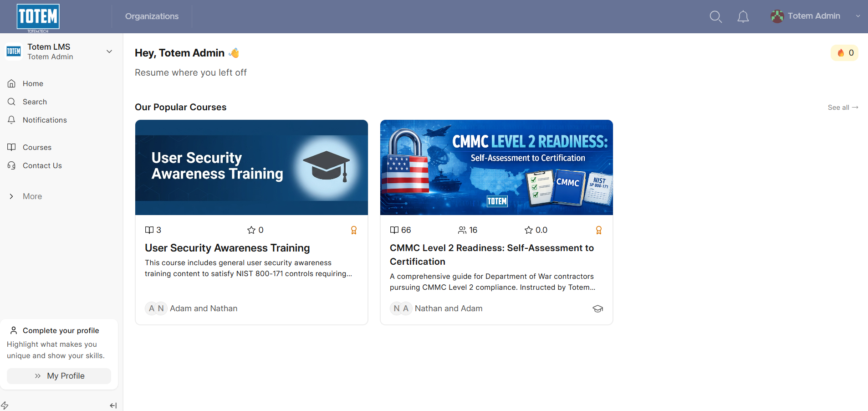Click the lessons book icon on CMMC card
Image resolution: width=868 pixels, height=411 pixels.
coord(394,230)
